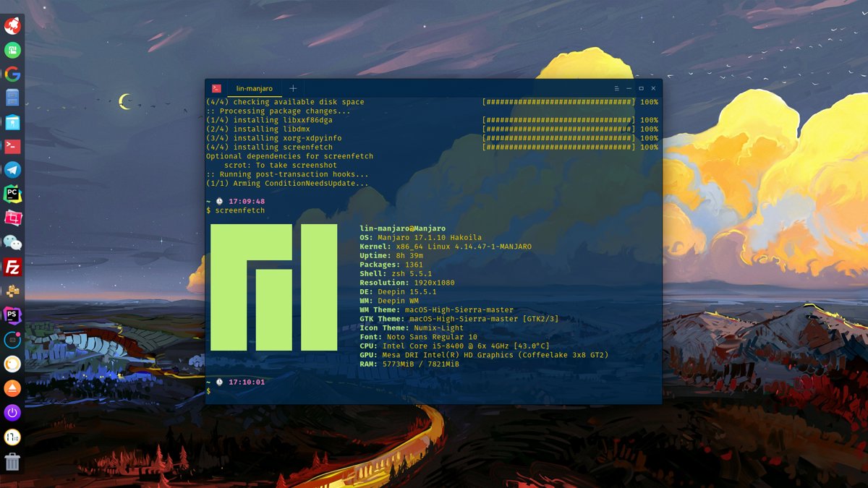868x488 pixels.
Task: Open the trash bin in dock
Action: point(12,462)
